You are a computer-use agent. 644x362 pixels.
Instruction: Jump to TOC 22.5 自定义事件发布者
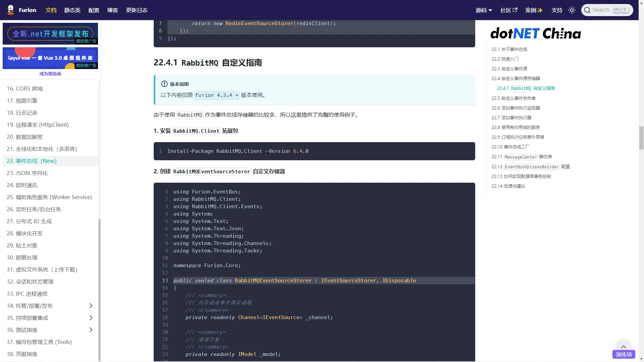tap(513, 98)
